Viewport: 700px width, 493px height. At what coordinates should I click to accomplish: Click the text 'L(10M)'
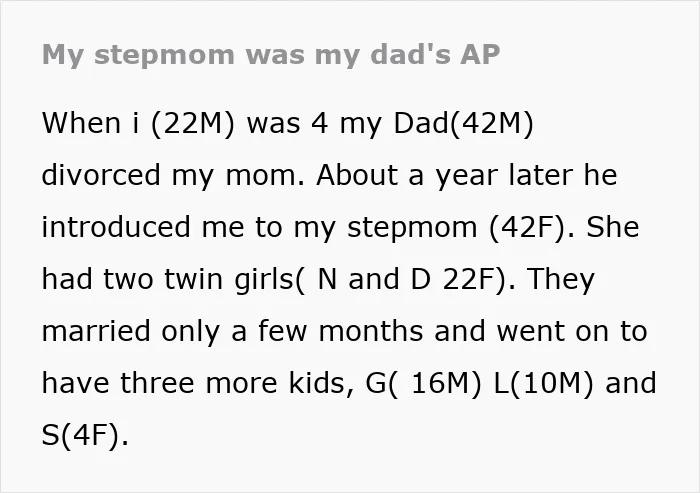point(544,384)
